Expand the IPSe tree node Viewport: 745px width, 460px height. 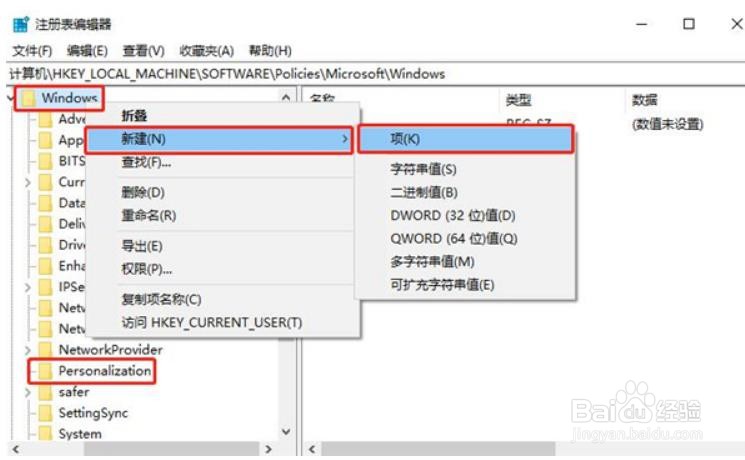[x=28, y=287]
